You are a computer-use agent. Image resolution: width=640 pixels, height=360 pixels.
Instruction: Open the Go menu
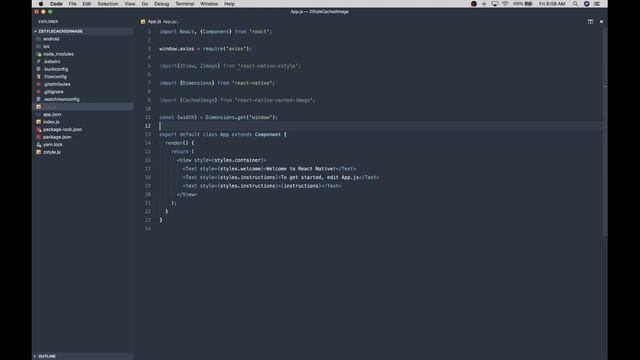tap(144, 4)
